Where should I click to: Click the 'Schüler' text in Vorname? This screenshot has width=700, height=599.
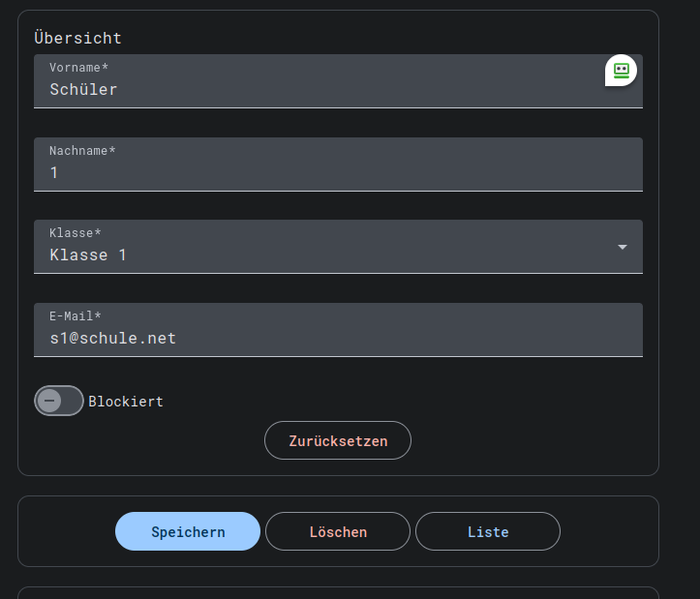pyautogui.click(x=83, y=89)
